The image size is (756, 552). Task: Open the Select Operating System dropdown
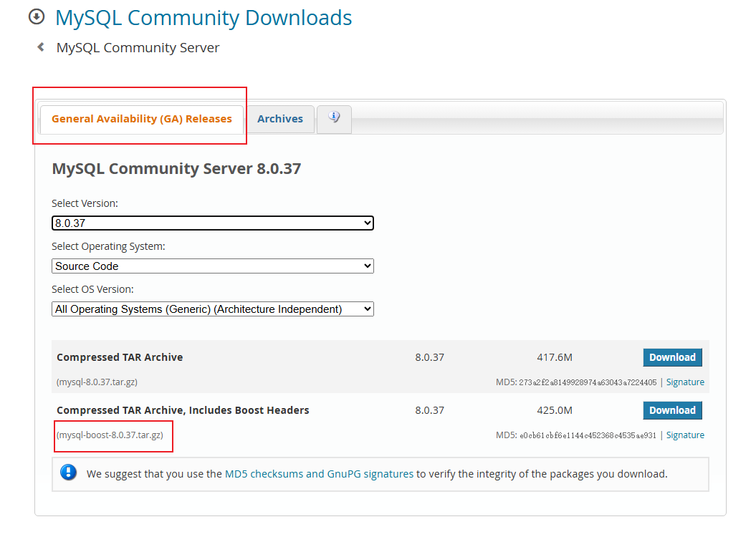point(213,266)
